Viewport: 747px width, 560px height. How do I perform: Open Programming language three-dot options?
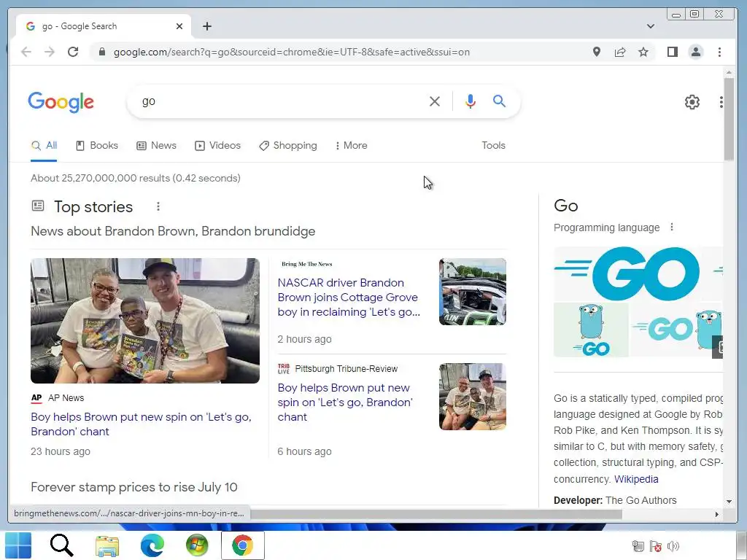pos(672,227)
